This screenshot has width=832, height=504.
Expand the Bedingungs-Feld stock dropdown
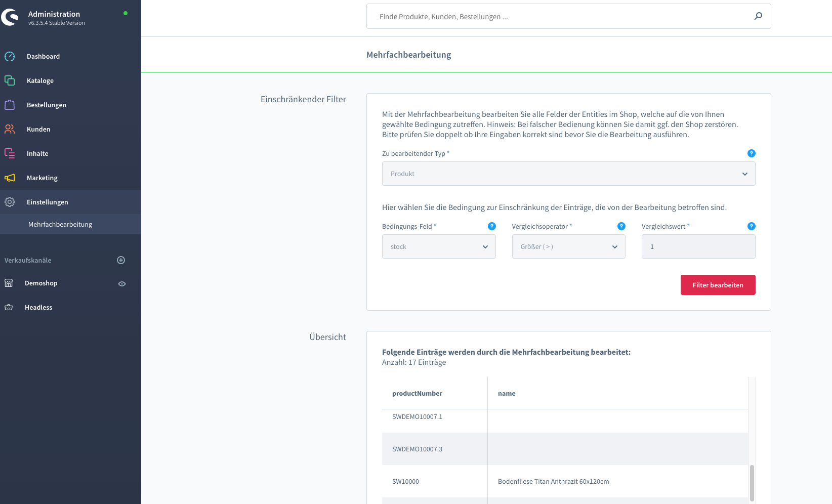coord(438,246)
